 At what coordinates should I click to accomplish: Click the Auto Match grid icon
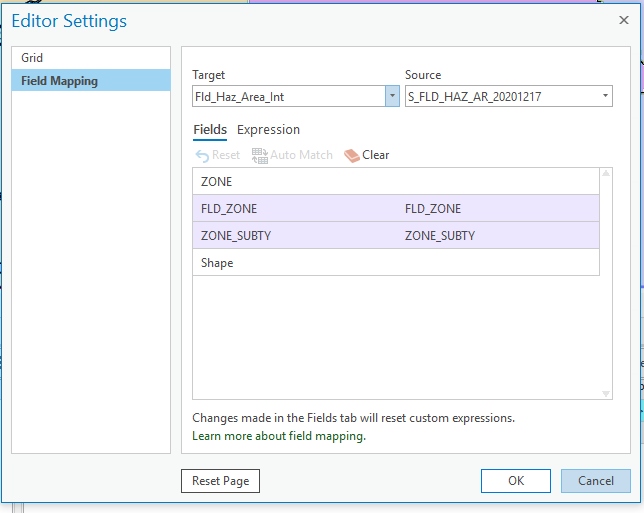click(260, 156)
